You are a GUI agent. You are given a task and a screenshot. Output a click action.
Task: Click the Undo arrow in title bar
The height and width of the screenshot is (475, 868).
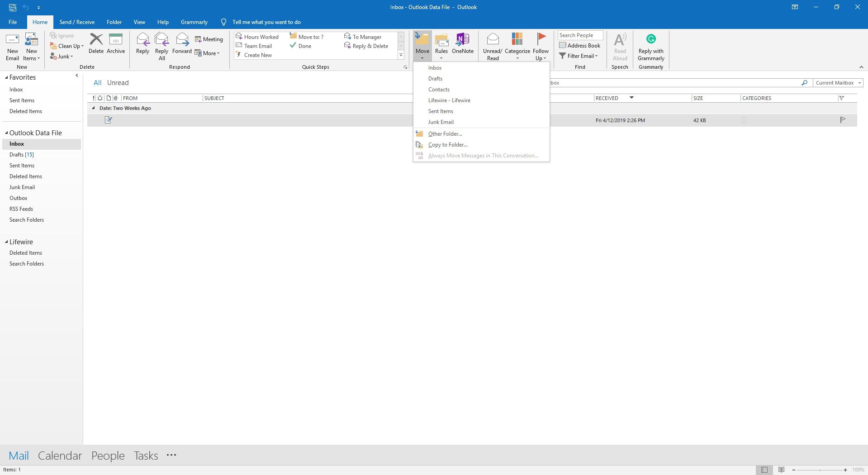26,7
